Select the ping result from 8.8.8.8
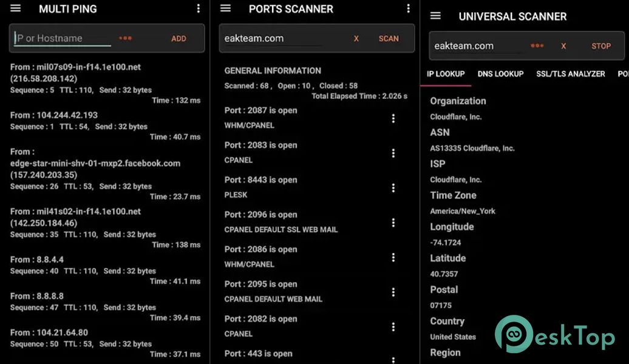The width and height of the screenshot is (629, 364). coord(105,307)
